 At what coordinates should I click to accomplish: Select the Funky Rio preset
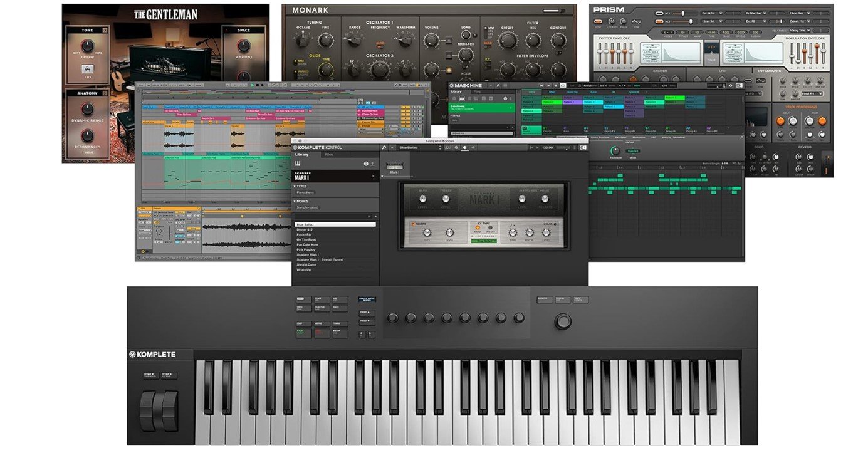(304, 234)
